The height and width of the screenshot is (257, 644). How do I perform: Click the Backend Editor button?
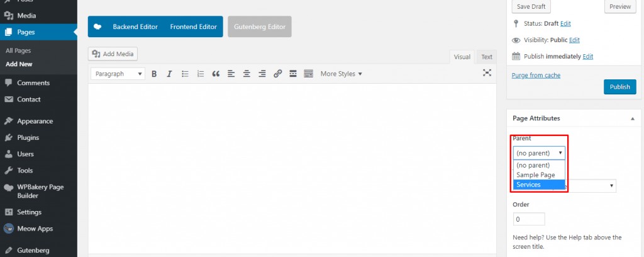pos(135,26)
